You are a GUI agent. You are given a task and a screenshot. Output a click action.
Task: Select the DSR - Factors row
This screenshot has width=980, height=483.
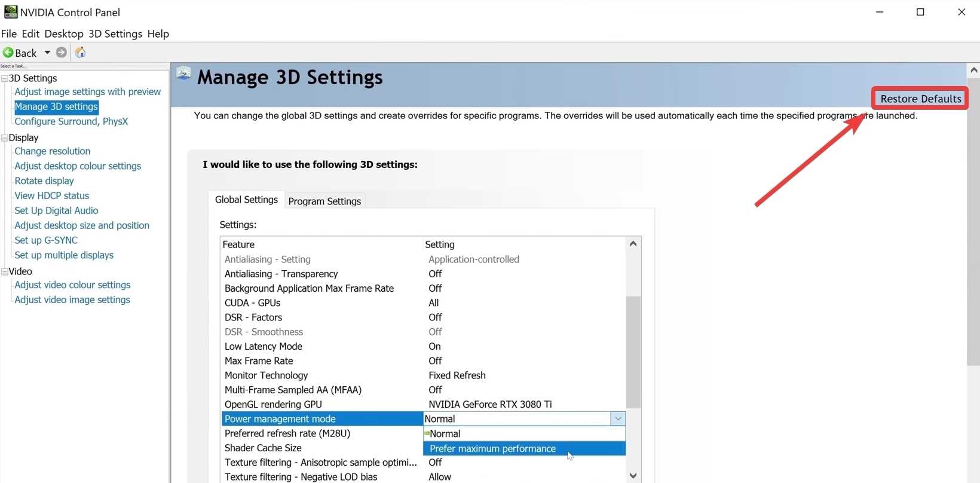click(x=424, y=317)
